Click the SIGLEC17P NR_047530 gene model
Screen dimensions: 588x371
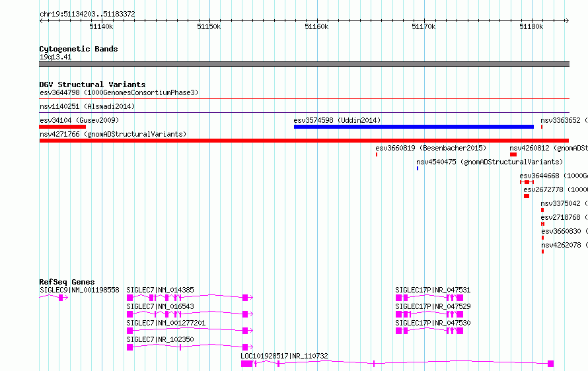(429, 331)
